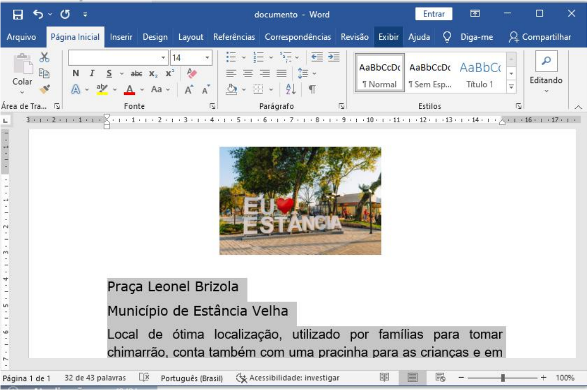
Task: Open the change case Aa menu
Action: [160, 89]
